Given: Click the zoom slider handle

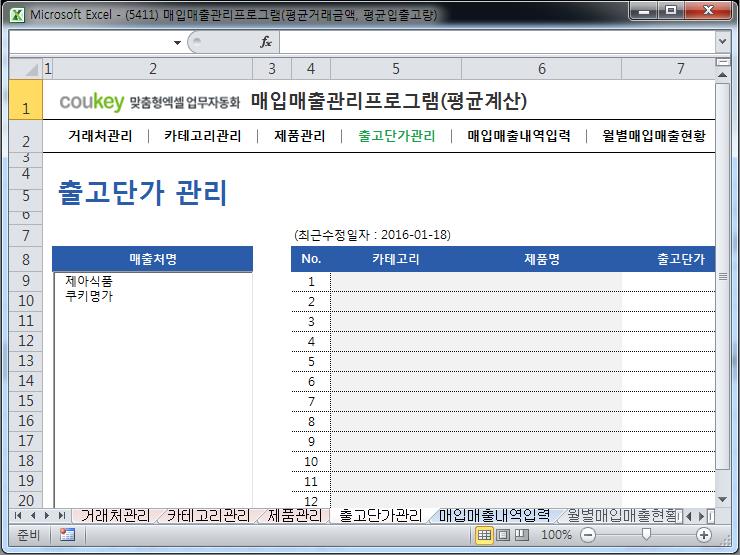Looking at the screenshot, I should (x=646, y=534).
